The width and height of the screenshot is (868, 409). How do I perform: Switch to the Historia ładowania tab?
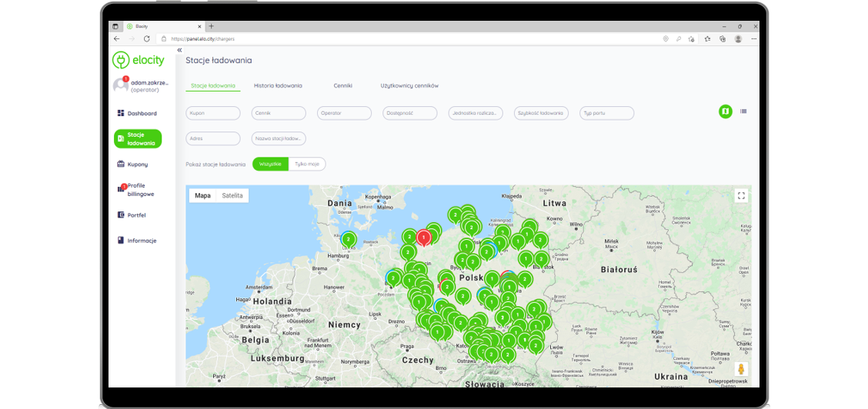pos(278,86)
